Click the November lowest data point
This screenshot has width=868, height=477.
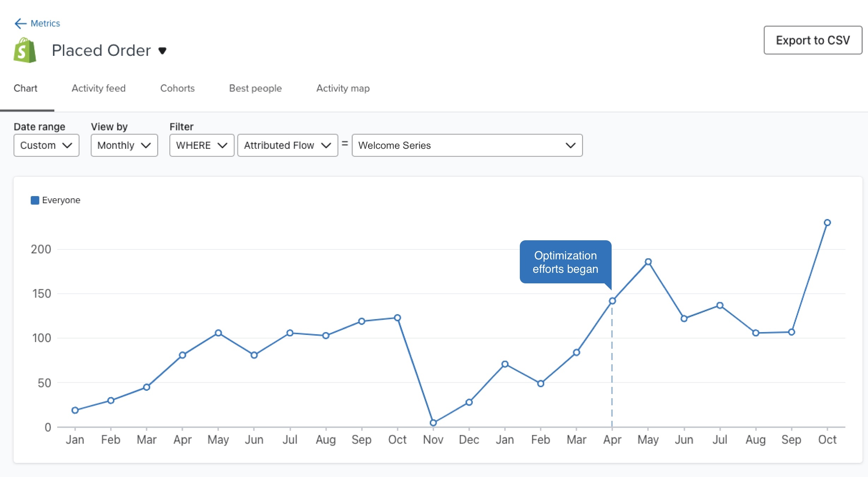(433, 423)
